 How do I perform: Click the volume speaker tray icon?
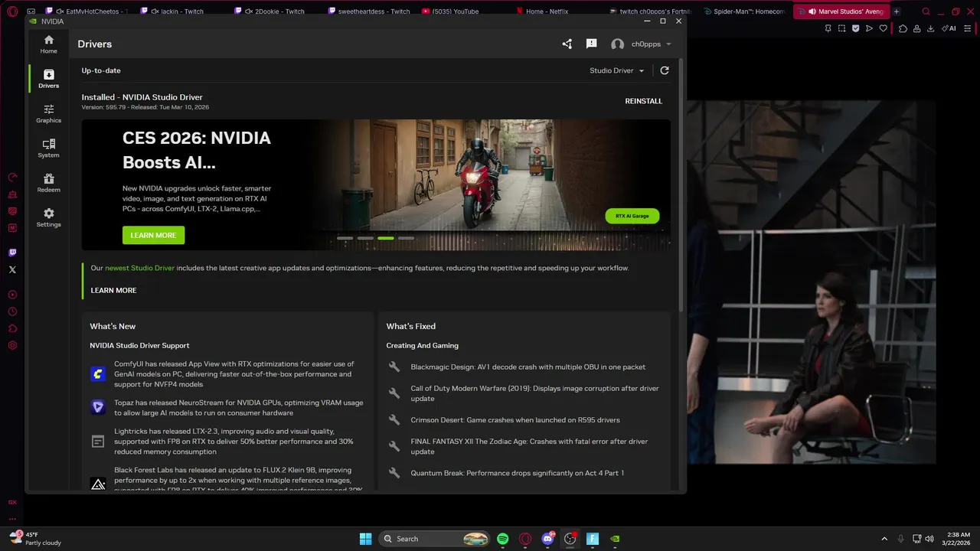[x=929, y=539]
